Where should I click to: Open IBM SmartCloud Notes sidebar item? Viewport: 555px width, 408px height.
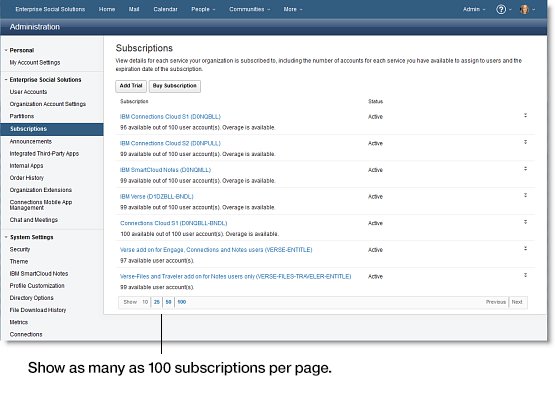click(x=39, y=274)
